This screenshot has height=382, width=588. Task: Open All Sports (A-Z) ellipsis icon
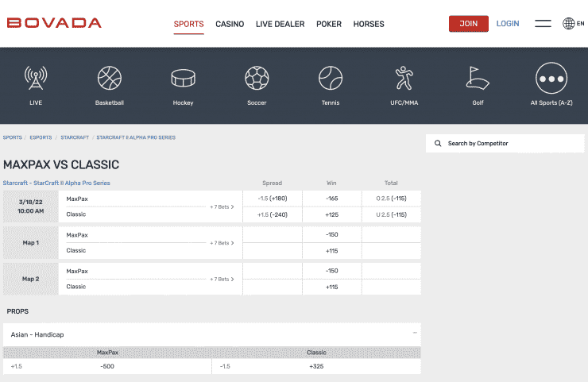(x=551, y=78)
